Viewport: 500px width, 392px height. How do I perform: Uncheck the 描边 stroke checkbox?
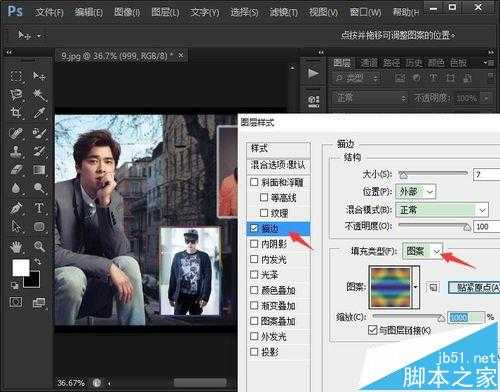(254, 228)
